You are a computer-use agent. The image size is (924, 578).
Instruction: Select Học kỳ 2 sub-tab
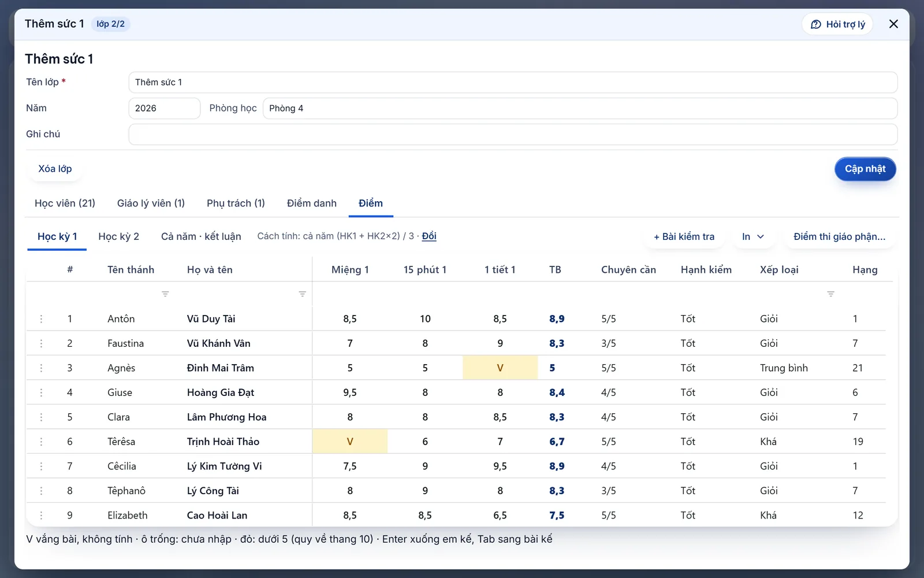pos(119,236)
